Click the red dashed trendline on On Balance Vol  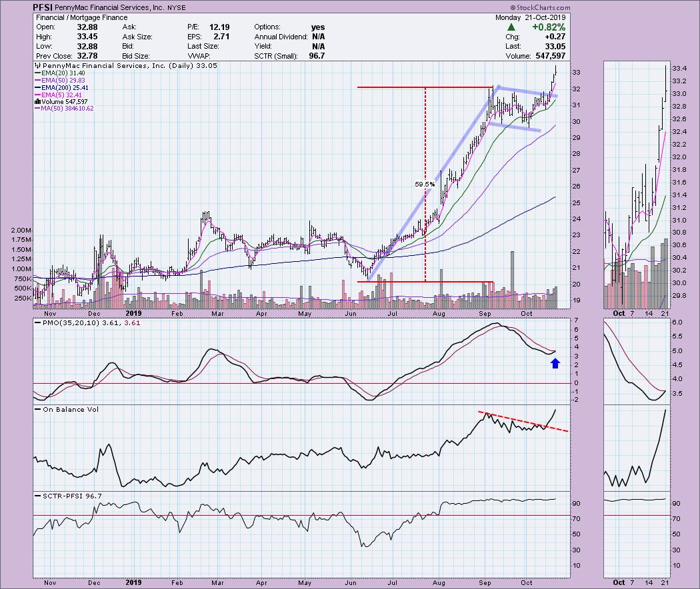[x=523, y=421]
